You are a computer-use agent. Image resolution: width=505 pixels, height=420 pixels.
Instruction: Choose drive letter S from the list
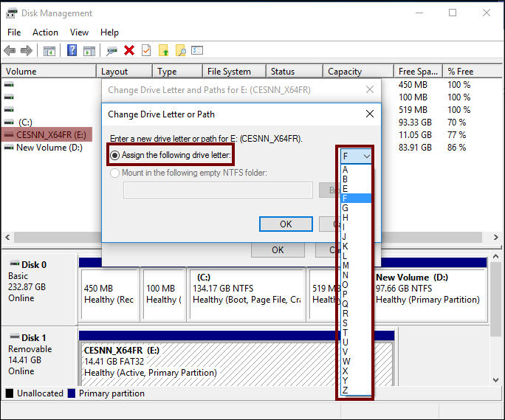(x=356, y=323)
